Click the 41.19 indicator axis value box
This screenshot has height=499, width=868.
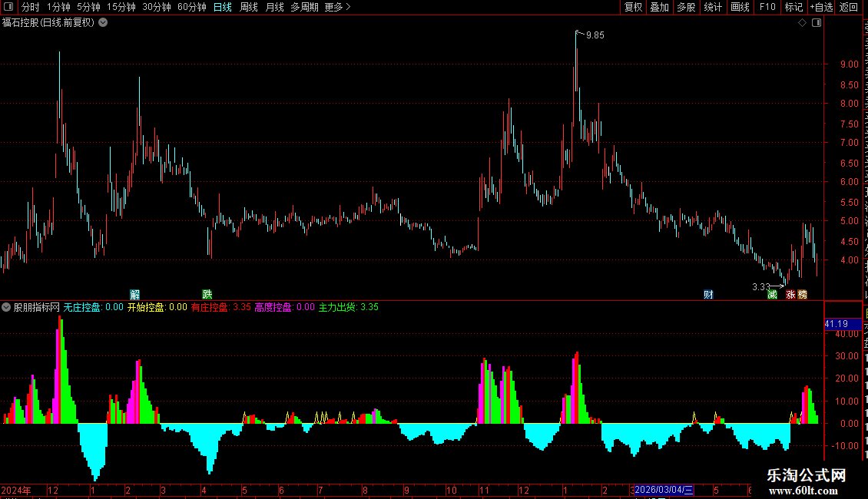coord(843,324)
